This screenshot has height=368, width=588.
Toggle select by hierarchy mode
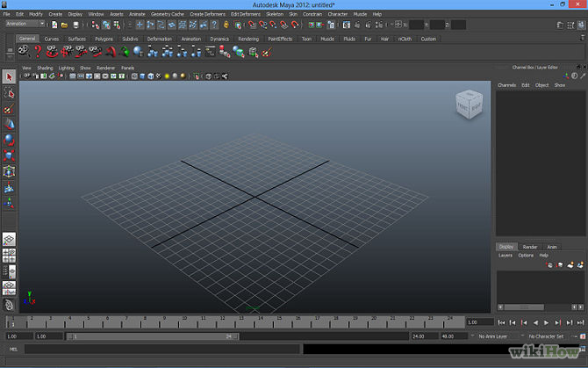click(96, 25)
